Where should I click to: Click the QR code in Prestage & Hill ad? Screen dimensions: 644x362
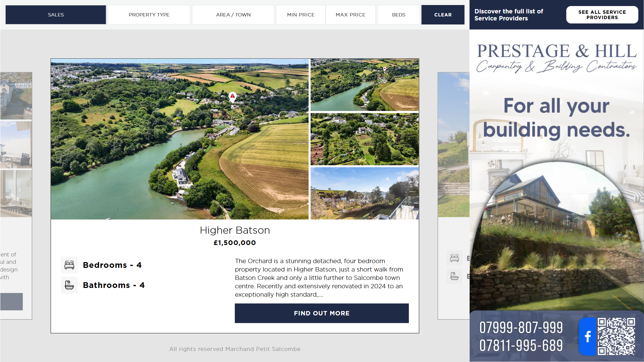(x=616, y=336)
